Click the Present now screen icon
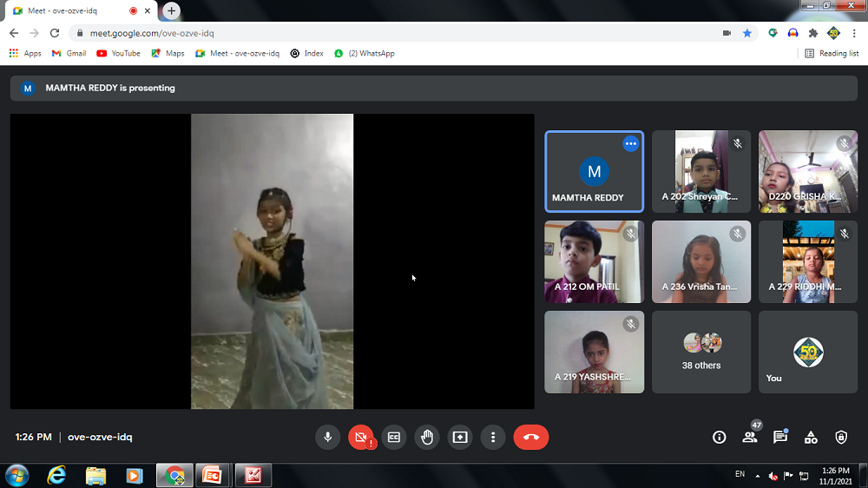This screenshot has width=868, height=488. [460, 438]
